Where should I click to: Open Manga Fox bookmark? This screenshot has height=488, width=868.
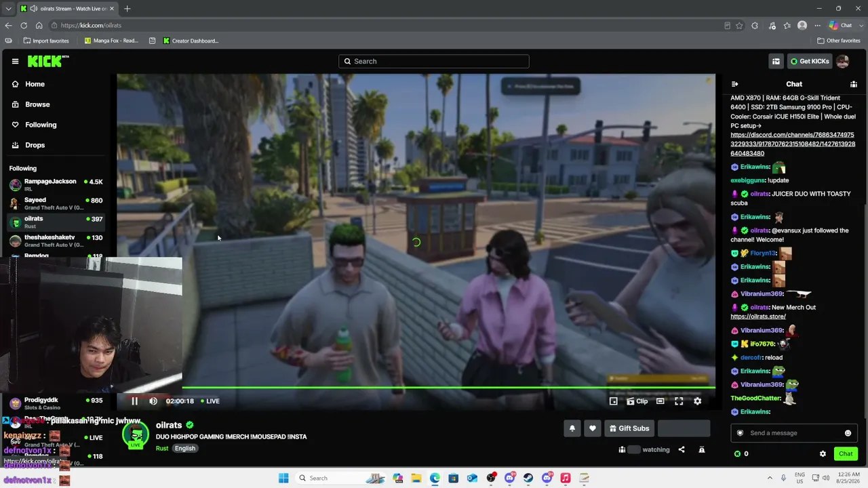(111, 41)
